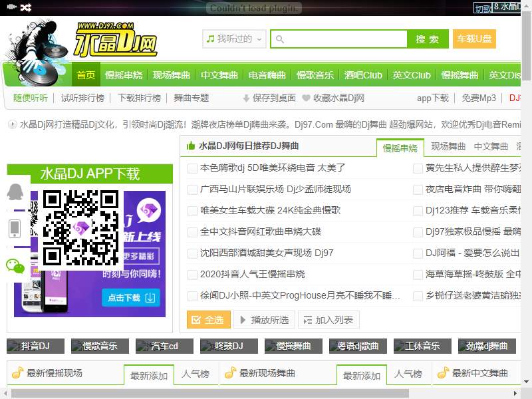This screenshot has width=532, height=399.
Task: Open the 首页 nav tab
Action: [86, 74]
